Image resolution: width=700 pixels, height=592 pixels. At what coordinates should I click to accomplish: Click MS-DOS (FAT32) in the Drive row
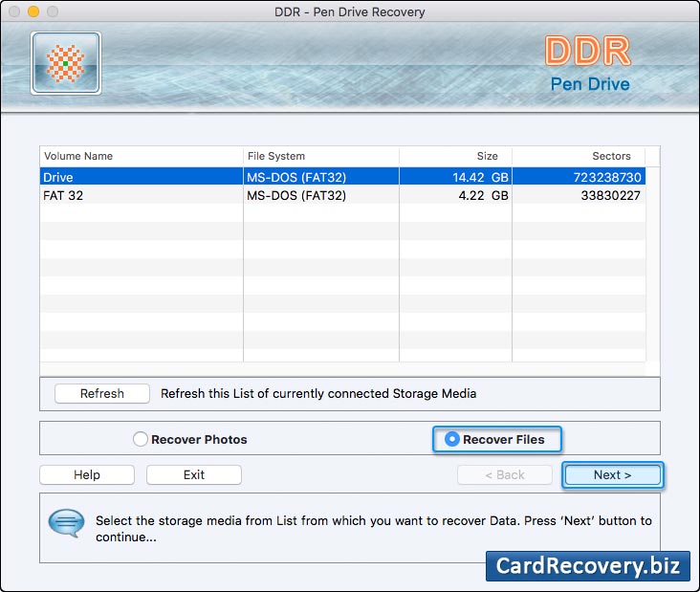pos(296,177)
